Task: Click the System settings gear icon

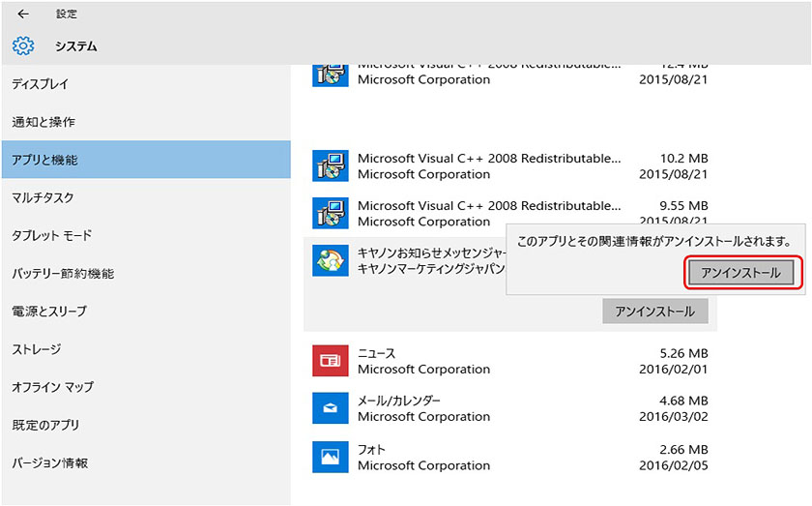Action: pyautogui.click(x=23, y=45)
